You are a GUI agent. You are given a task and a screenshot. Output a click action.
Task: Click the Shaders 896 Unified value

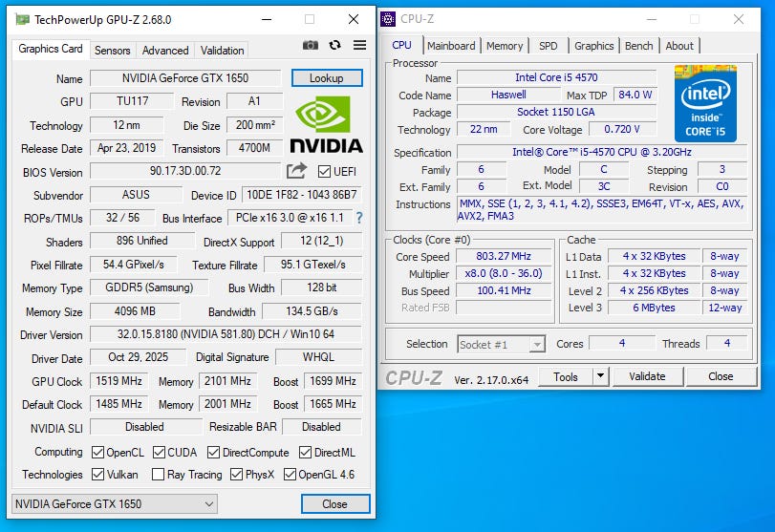141,241
